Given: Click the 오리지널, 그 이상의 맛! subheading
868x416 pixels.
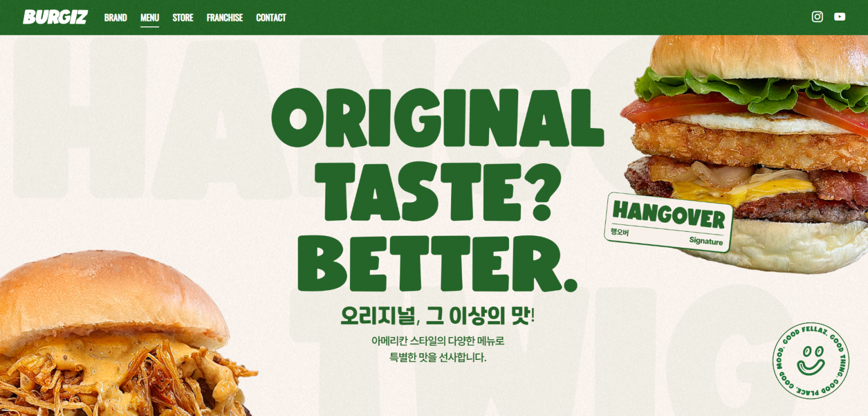Looking at the screenshot, I should tap(437, 316).
